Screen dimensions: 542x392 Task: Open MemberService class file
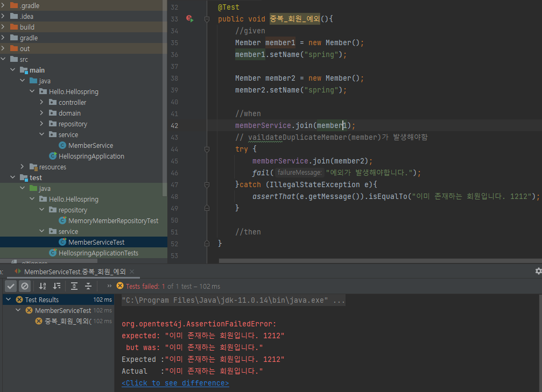coord(90,145)
